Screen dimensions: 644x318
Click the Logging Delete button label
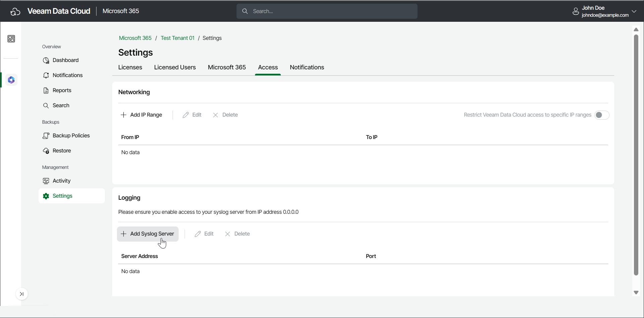point(242,234)
